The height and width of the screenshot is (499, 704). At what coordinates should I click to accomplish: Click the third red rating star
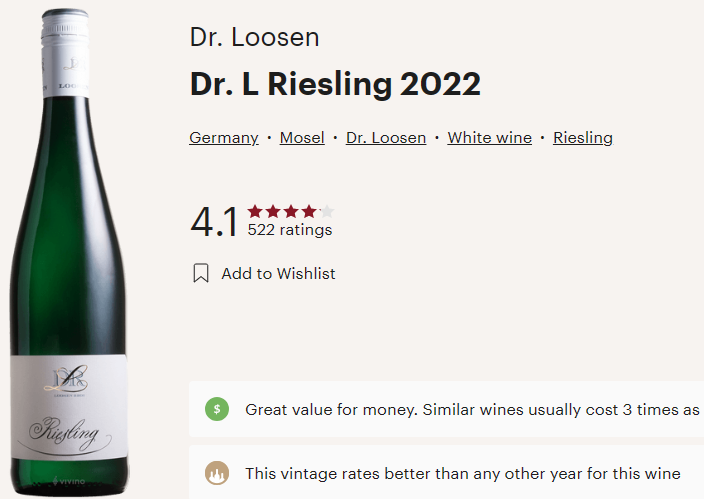tap(291, 211)
